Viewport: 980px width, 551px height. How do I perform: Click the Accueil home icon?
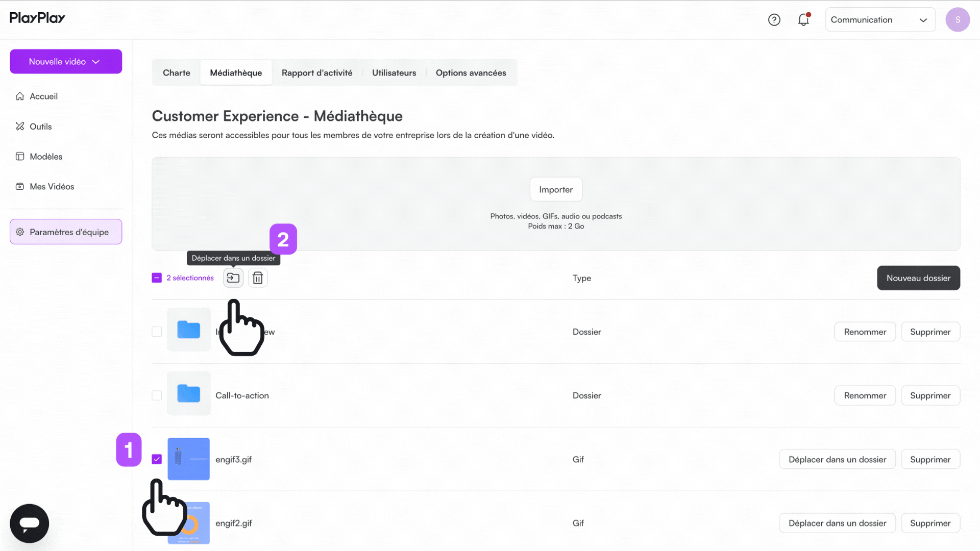point(20,96)
